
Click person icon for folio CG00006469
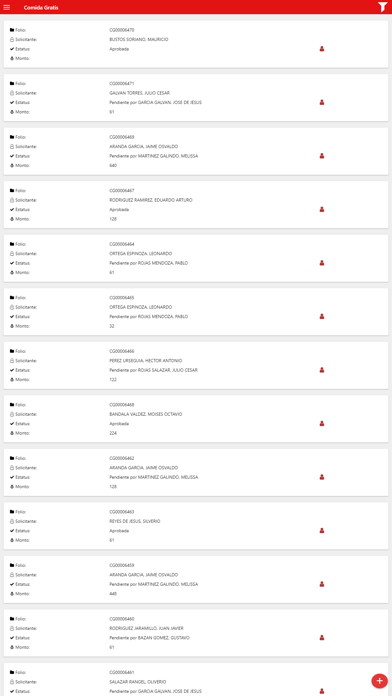322,156
